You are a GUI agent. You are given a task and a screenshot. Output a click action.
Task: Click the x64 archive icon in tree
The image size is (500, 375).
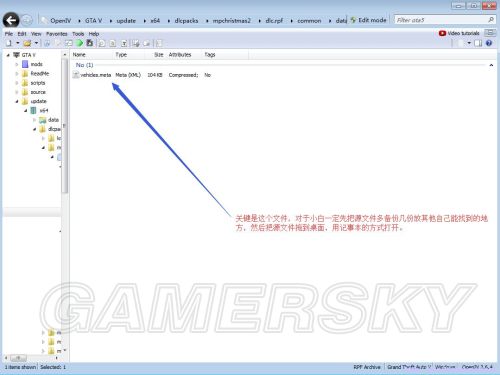click(34, 110)
